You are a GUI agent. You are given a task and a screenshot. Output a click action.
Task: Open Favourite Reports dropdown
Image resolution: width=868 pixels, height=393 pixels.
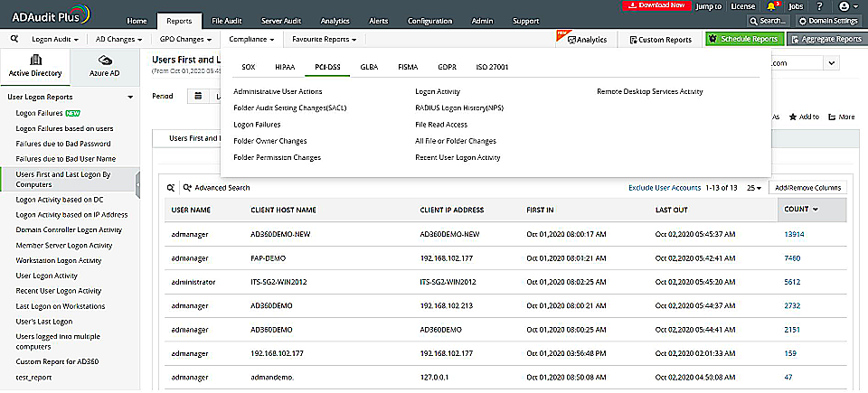(324, 40)
